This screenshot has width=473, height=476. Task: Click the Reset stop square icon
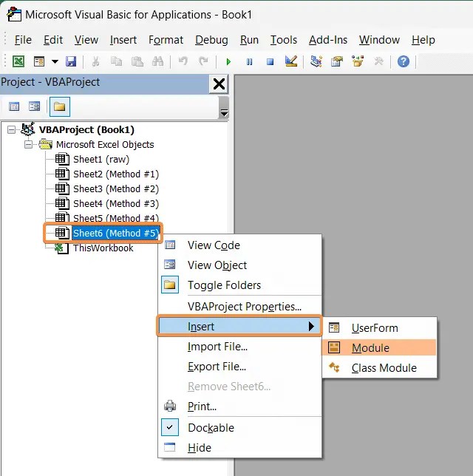tap(270, 62)
